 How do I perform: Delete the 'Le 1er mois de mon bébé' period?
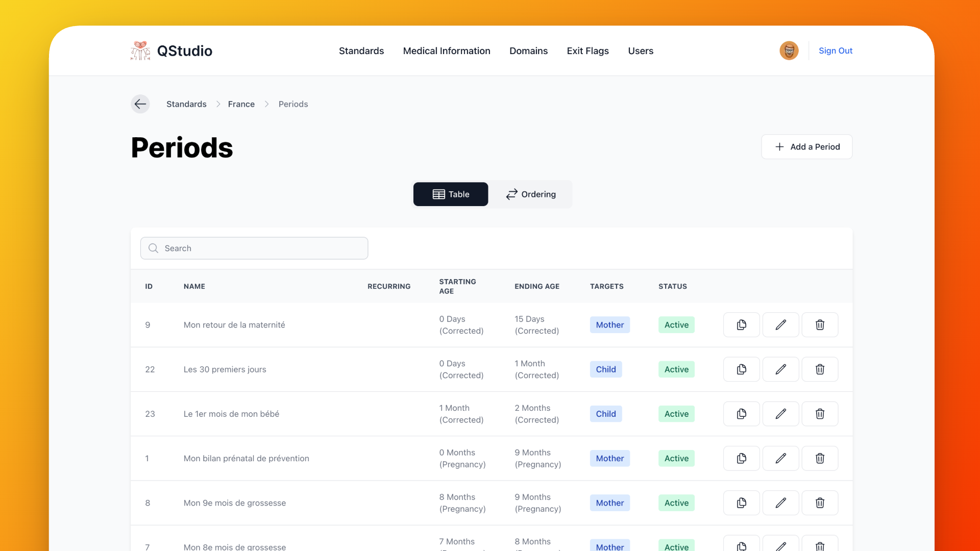tap(820, 414)
